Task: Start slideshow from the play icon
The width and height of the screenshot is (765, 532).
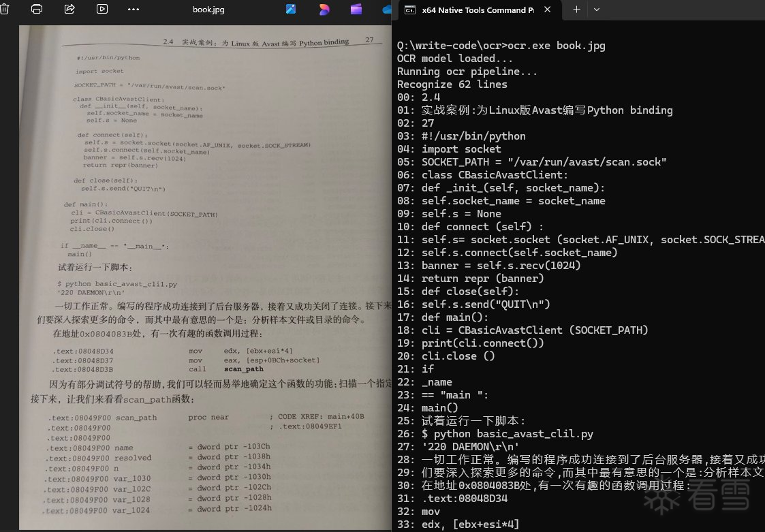Action: 102,10
